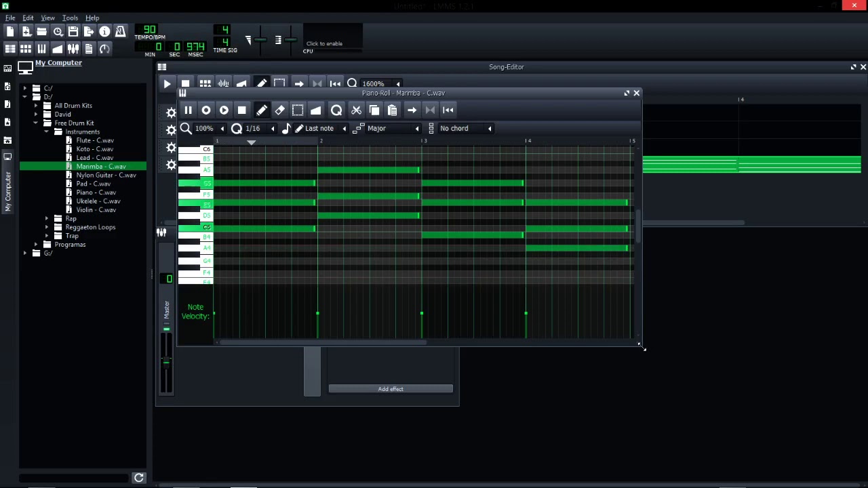Export the project using the export icon
Screen dimensions: 868x488
coord(89,31)
